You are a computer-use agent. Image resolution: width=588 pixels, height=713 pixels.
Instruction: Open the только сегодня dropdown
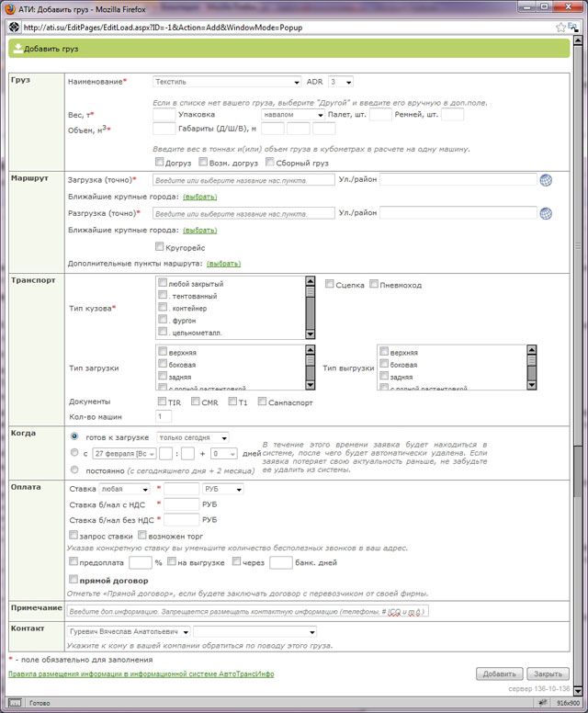pos(193,437)
